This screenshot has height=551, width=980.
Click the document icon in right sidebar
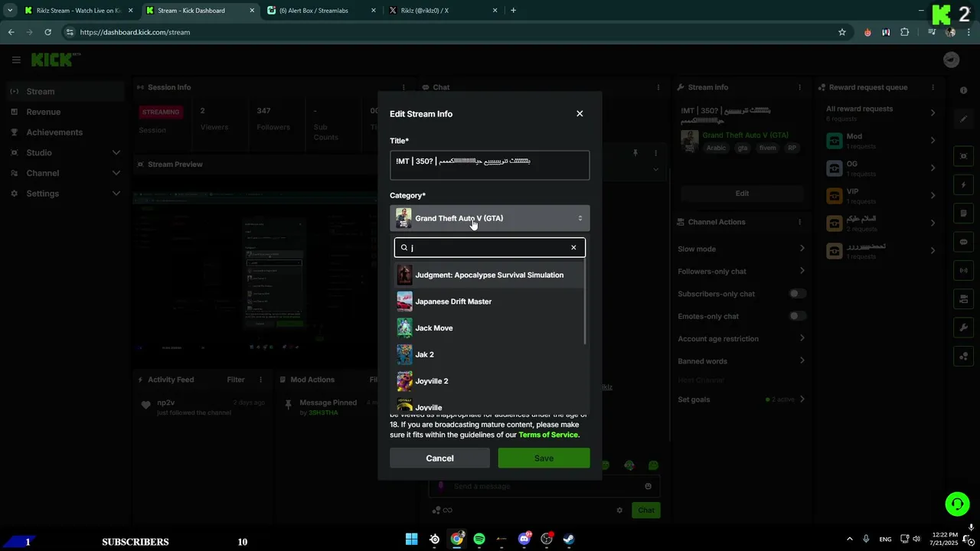963,214
